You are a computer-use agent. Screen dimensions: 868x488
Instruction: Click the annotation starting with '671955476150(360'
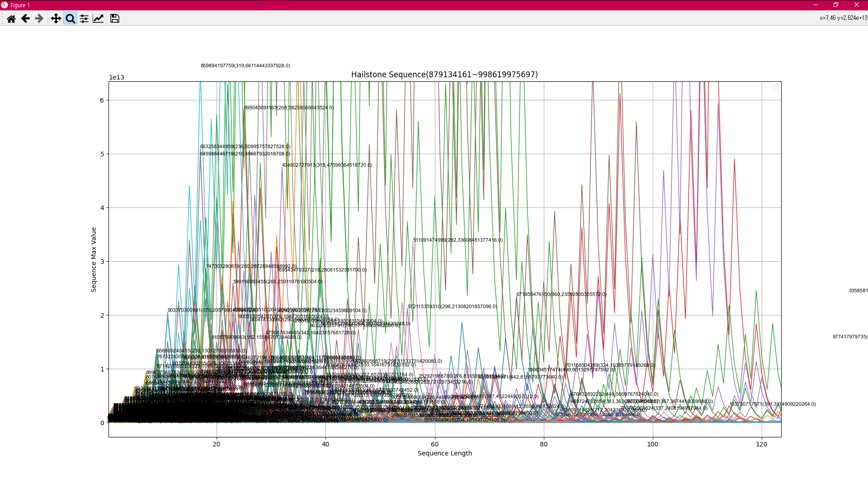click(x=562, y=294)
